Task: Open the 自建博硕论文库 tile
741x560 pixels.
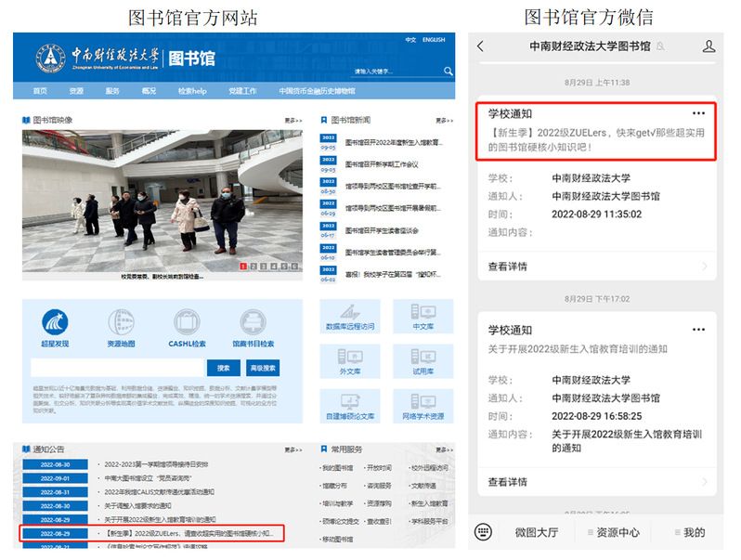Action: click(350, 406)
